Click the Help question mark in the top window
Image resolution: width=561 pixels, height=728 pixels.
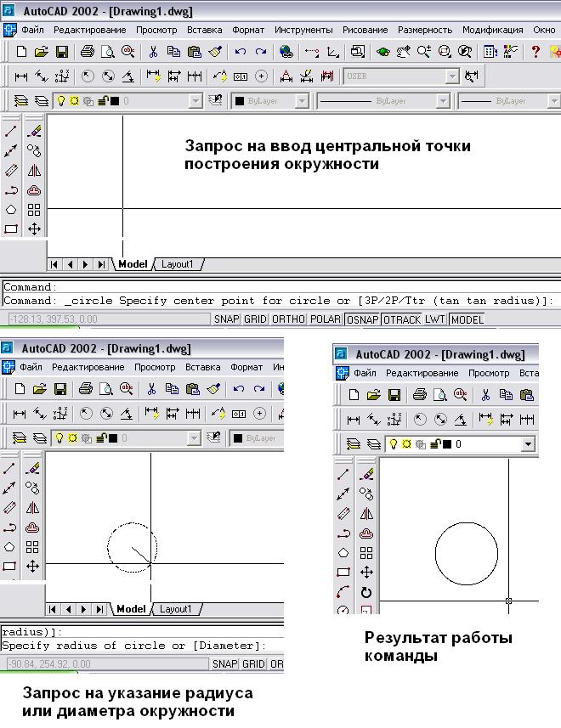[x=535, y=51]
